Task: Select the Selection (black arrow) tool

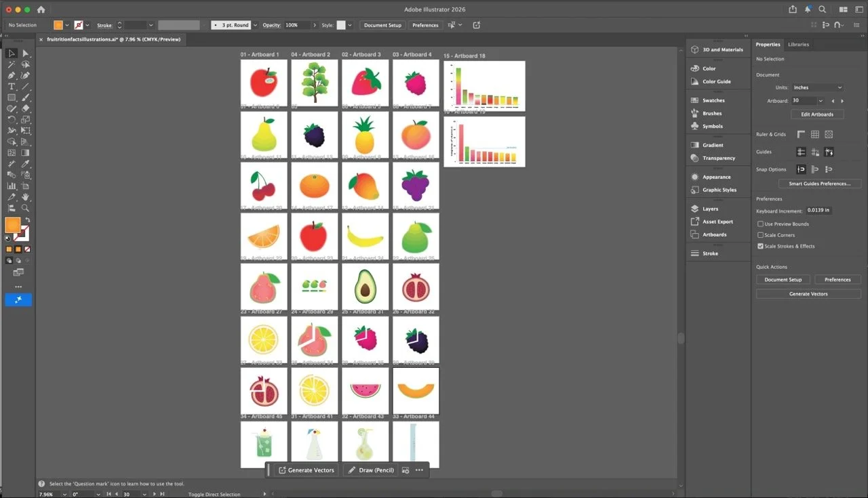Action: click(12, 53)
